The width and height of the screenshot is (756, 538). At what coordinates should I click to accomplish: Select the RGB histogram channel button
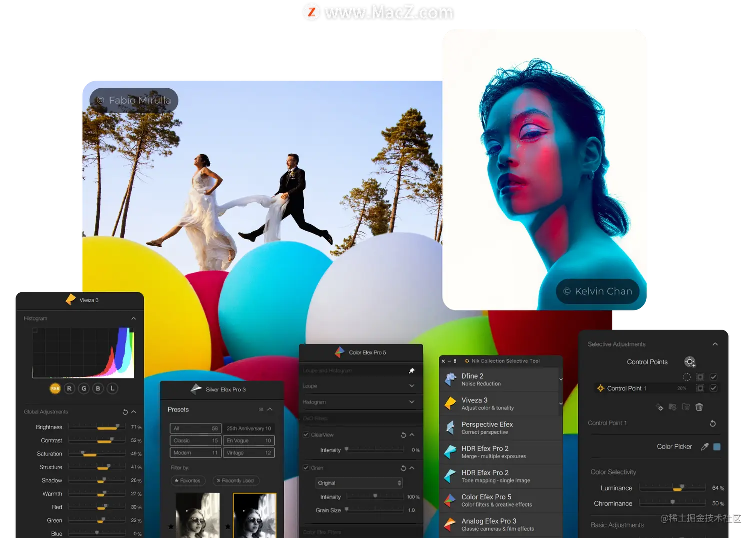55,388
